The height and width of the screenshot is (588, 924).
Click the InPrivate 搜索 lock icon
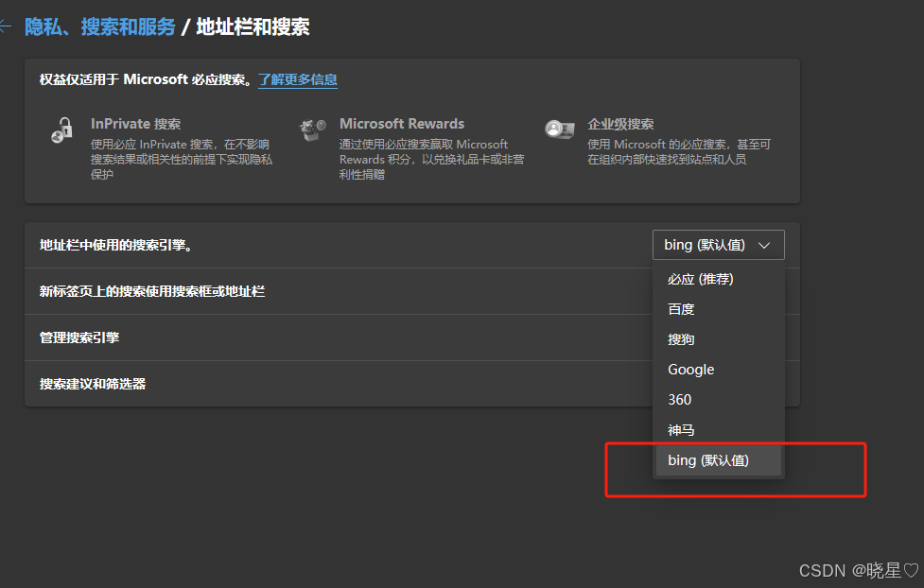[x=62, y=130]
